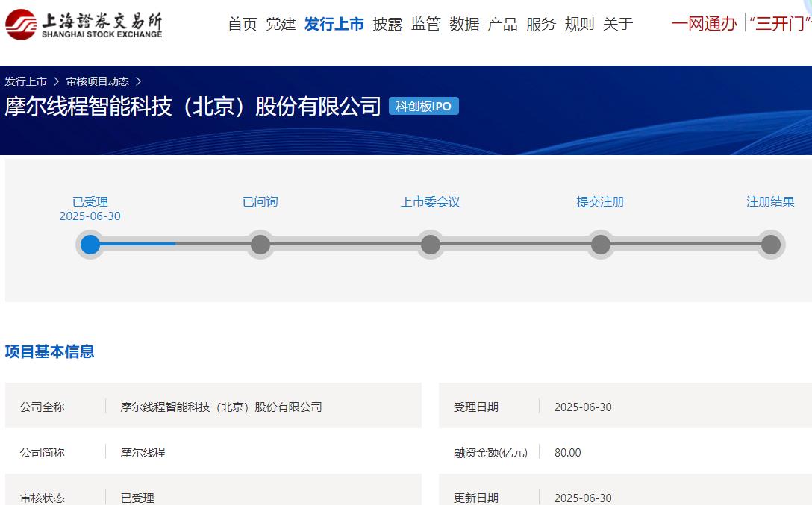The height and width of the screenshot is (505, 812).
Task: Click the 注册结果 stage label
Action: 770,202
